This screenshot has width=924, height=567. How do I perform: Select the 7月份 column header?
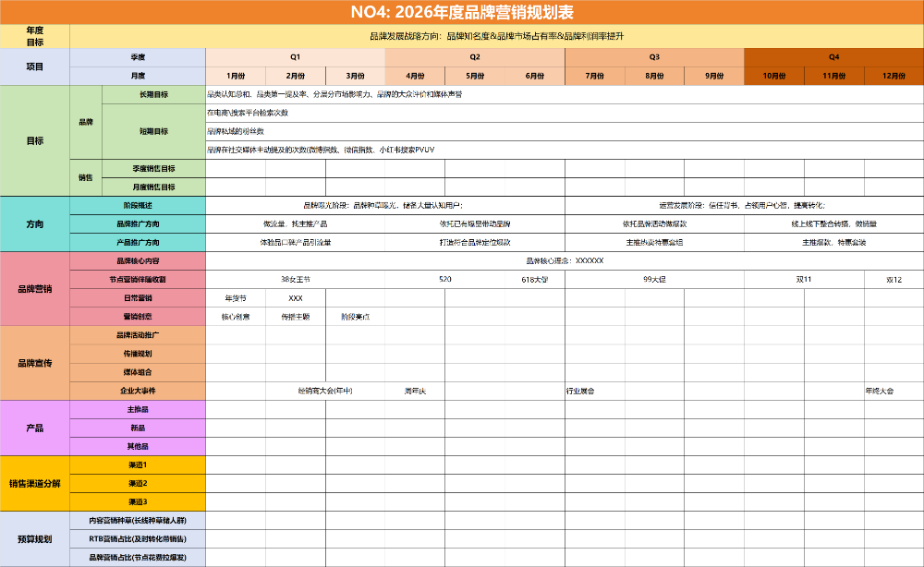[x=594, y=76]
